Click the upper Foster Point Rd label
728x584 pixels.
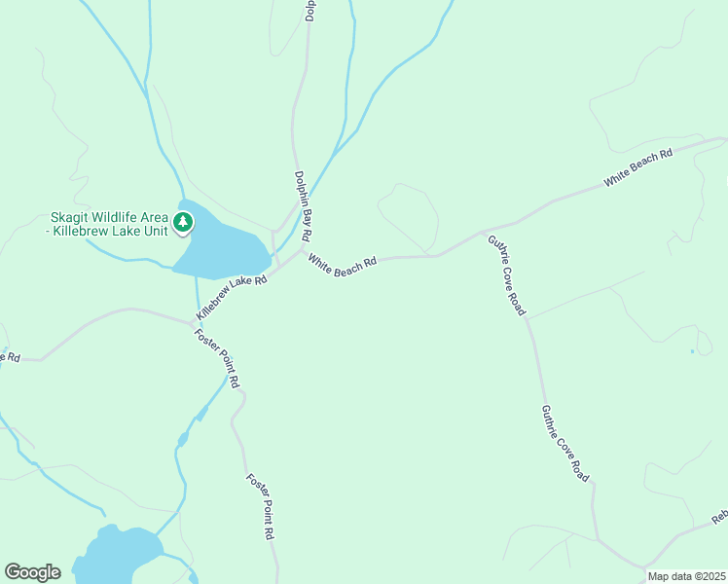click(x=217, y=358)
